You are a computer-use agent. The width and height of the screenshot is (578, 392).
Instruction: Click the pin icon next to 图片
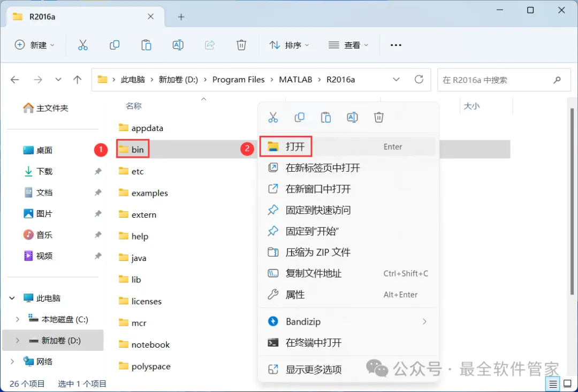tap(98, 213)
